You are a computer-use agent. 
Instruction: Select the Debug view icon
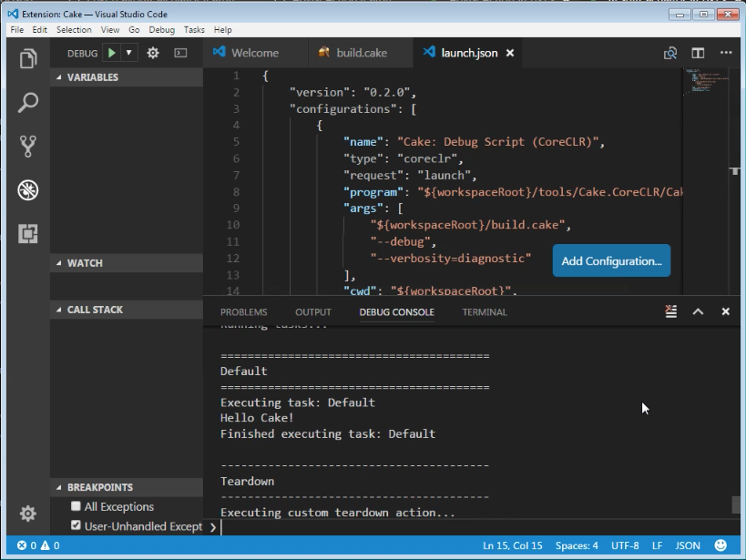pyautogui.click(x=28, y=189)
